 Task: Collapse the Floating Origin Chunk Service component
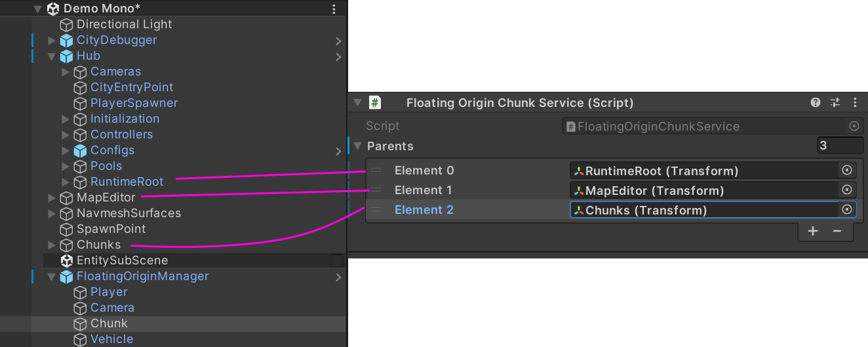[357, 102]
